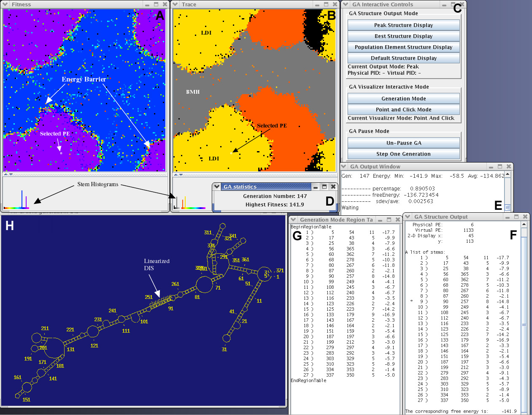Screen dimensions: 532x415
Task: Click GA Output Window scrollbar up arrow
Action: (x=508, y=174)
